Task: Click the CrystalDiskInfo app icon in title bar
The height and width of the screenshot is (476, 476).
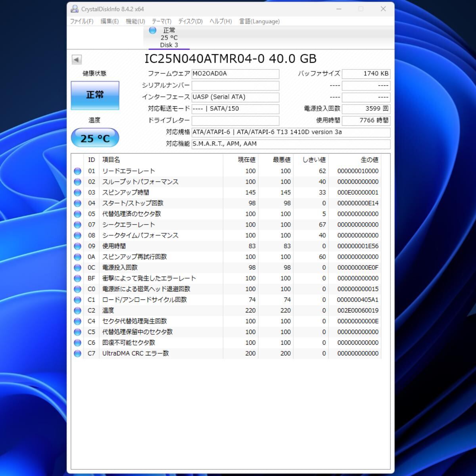Action: (75, 9)
